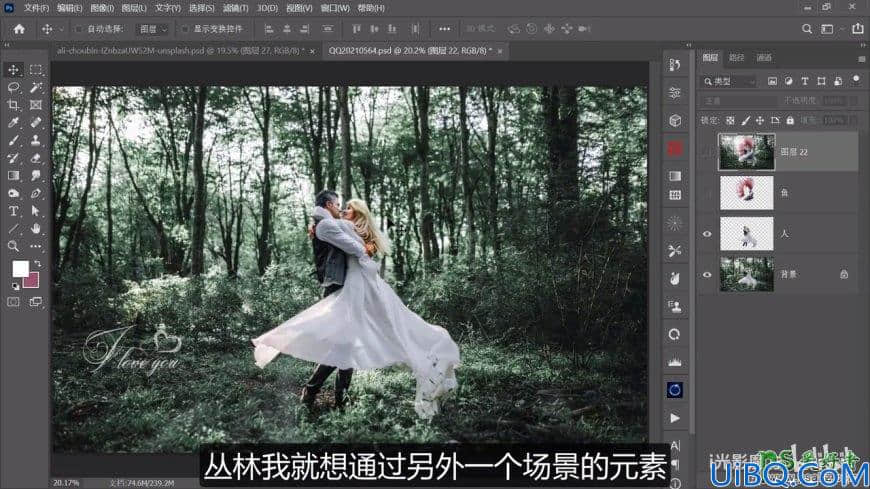The width and height of the screenshot is (870, 489).
Task: Close the QQ20210564.psd document tab
Action: pos(500,51)
